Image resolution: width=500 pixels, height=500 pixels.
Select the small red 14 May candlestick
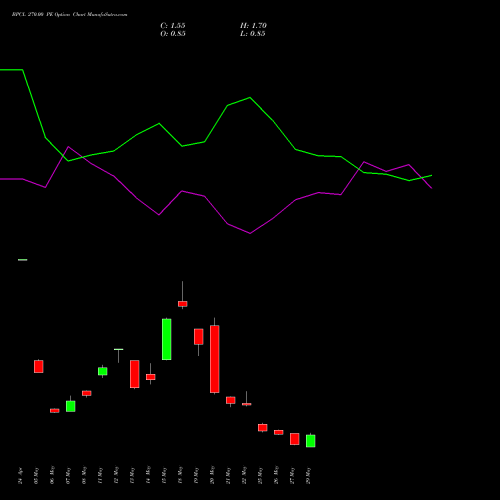pos(151,377)
